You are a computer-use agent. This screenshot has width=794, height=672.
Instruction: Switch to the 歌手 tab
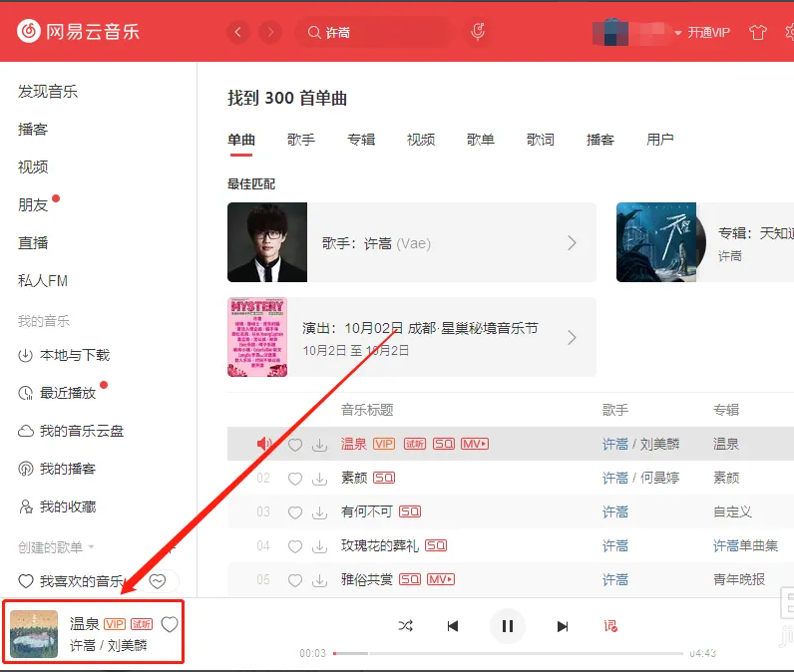(x=301, y=140)
